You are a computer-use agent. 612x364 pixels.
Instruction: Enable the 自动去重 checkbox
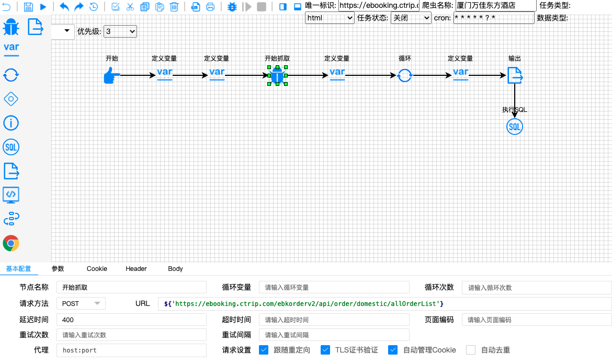[x=470, y=349]
